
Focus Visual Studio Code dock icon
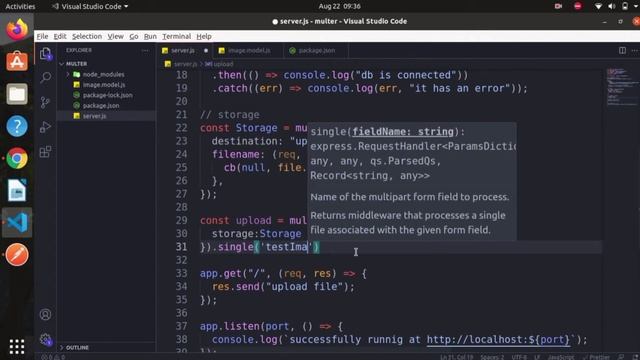[17, 222]
